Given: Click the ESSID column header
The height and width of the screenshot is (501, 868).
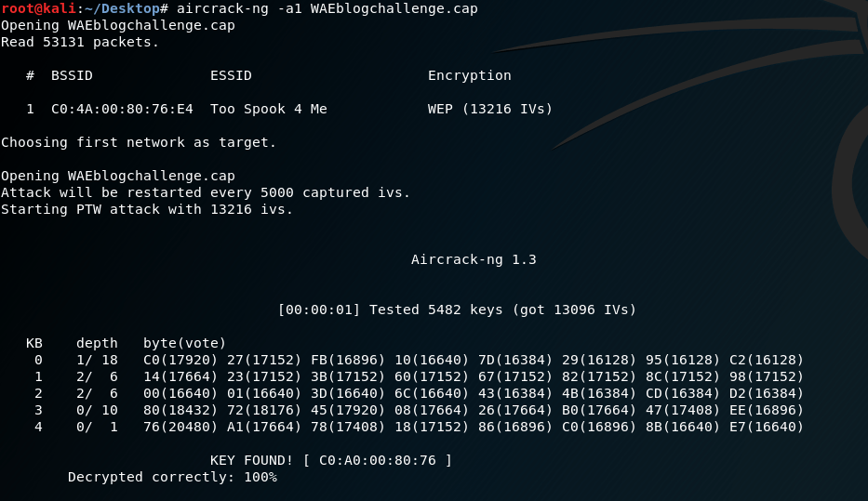Looking at the screenshot, I should coord(231,75).
